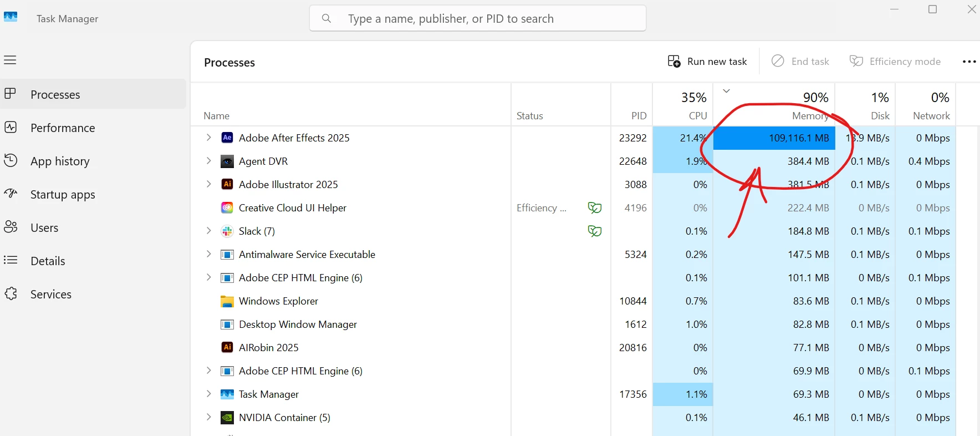Open the App history page
Viewport: 980px width, 436px height.
[93, 161]
